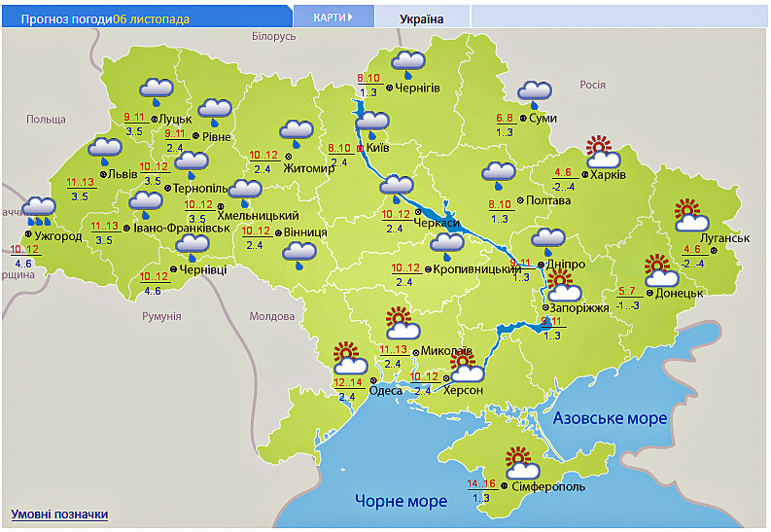Click the rain cloud icon above Луцьк

(x=156, y=91)
